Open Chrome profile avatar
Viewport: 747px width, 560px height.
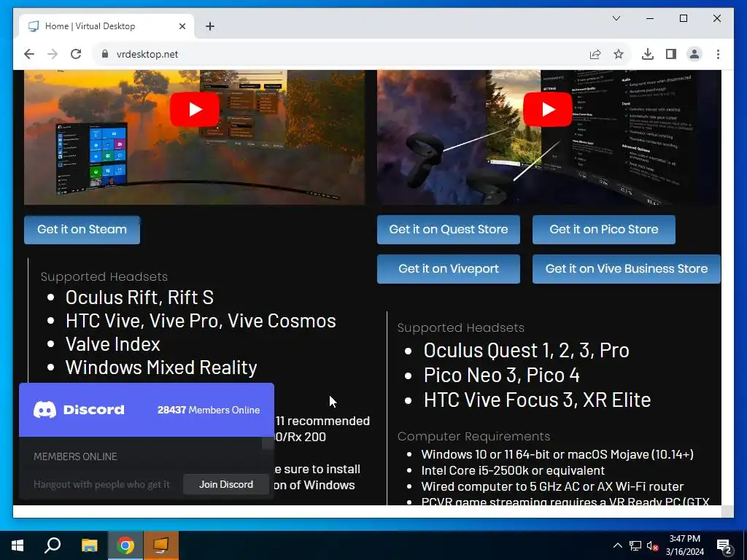tap(694, 54)
